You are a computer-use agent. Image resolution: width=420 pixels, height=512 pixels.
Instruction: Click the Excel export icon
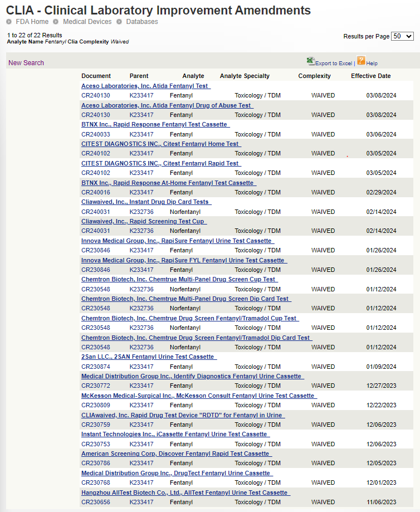(x=310, y=62)
